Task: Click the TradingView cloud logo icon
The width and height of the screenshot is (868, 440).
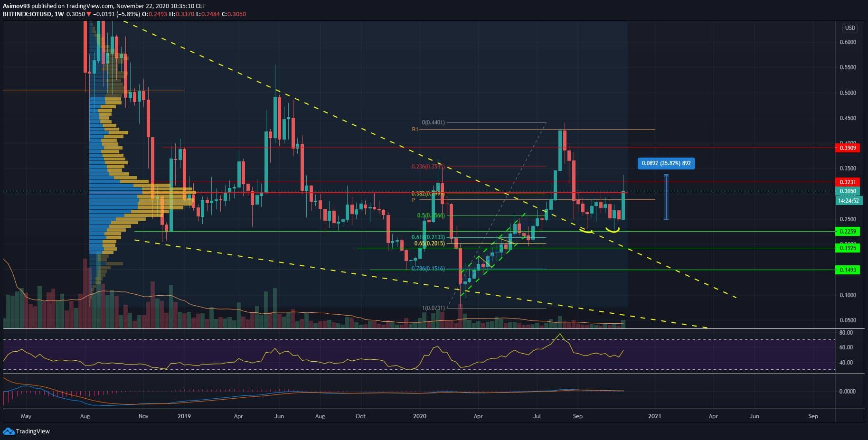Action: [x=9, y=431]
